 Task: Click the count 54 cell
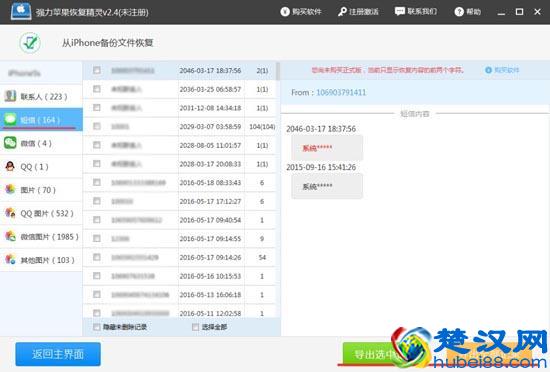pyautogui.click(x=262, y=257)
